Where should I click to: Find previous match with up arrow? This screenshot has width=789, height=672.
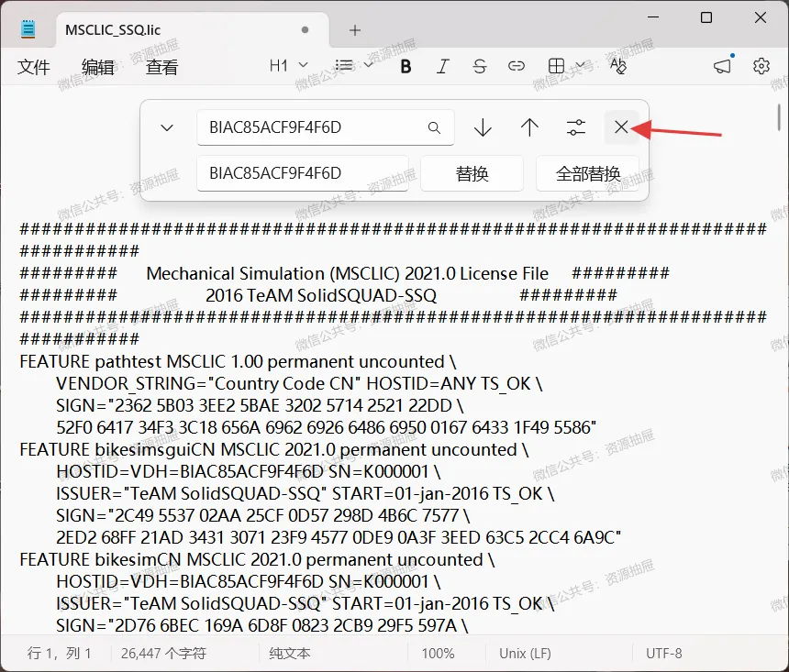click(529, 127)
